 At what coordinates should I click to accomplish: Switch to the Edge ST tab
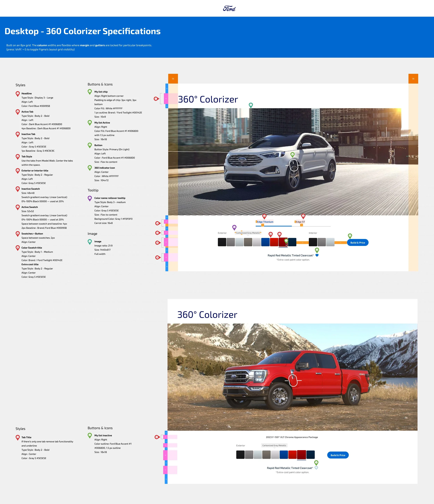(300, 222)
